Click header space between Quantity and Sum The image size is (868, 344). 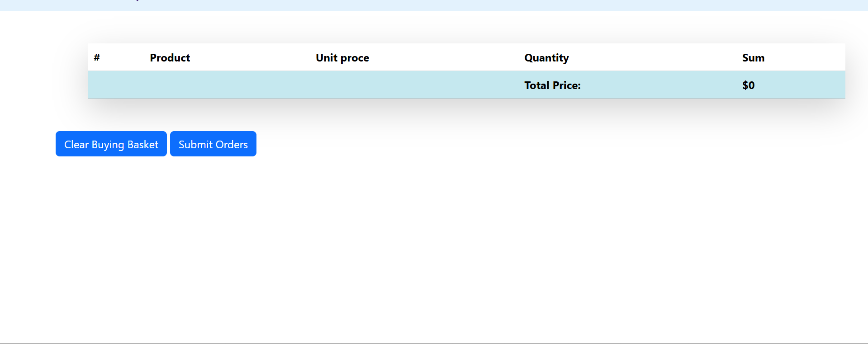(x=656, y=58)
